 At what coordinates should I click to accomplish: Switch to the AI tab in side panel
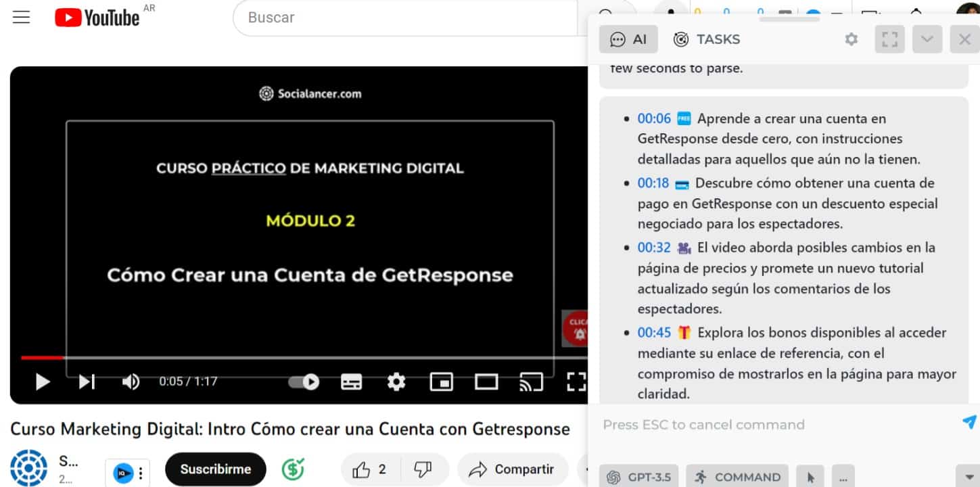(628, 39)
